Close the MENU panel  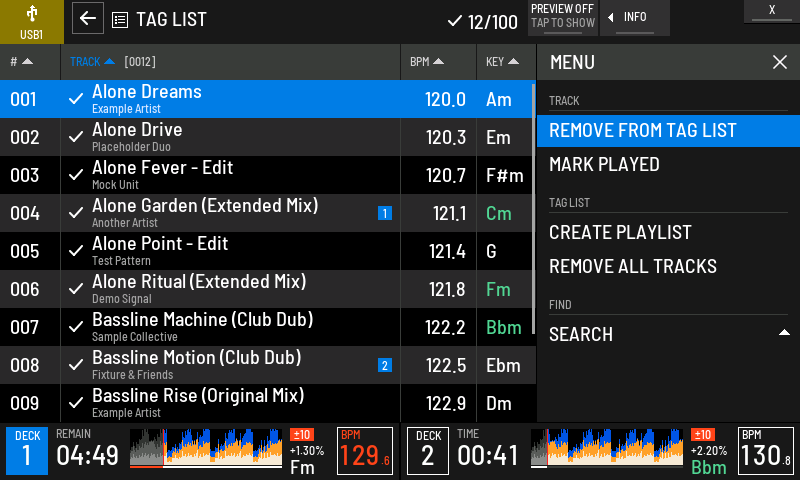780,62
